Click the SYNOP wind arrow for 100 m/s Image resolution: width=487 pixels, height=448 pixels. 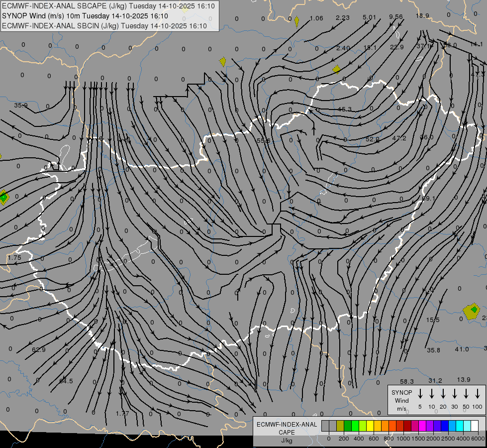click(x=478, y=394)
